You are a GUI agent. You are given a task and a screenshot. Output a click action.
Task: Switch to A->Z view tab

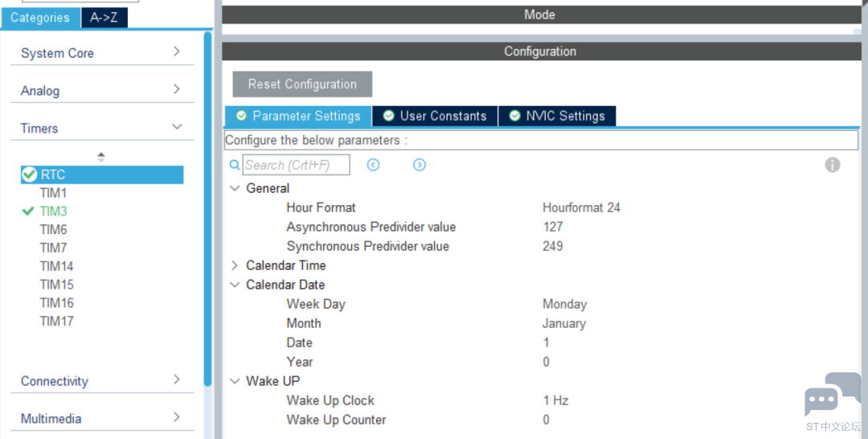(104, 18)
